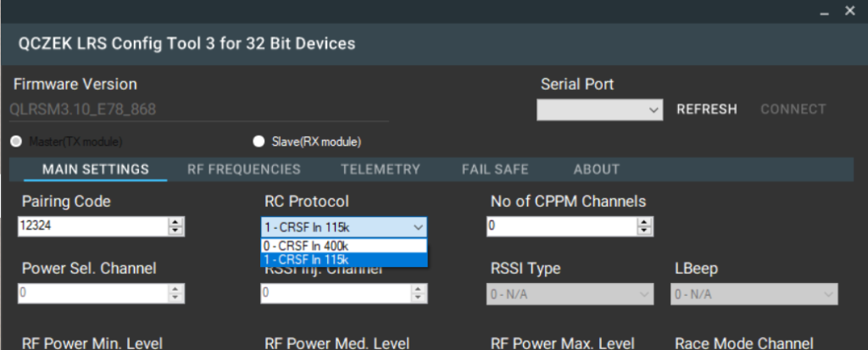Increase the Pairing Code value by one
Screen dimensions: 868x350
click(175, 222)
